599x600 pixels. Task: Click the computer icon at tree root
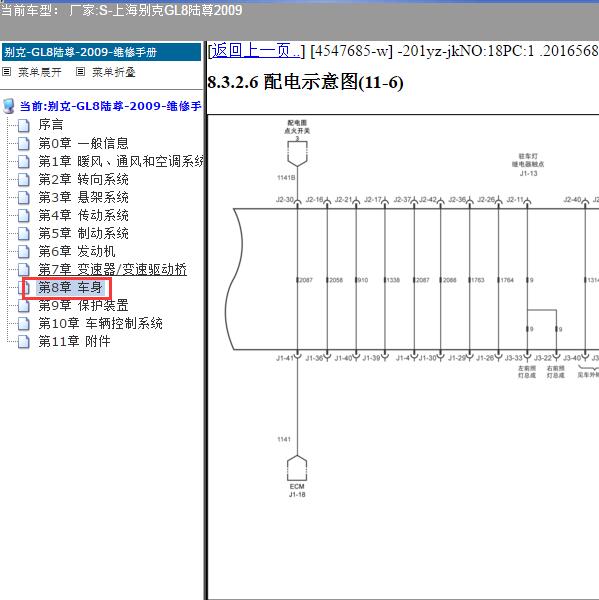point(8,106)
